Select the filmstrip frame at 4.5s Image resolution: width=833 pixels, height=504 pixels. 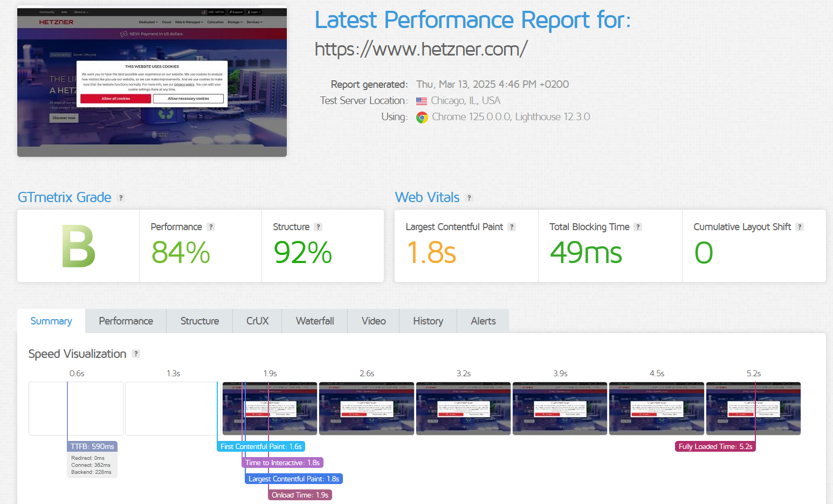657,409
